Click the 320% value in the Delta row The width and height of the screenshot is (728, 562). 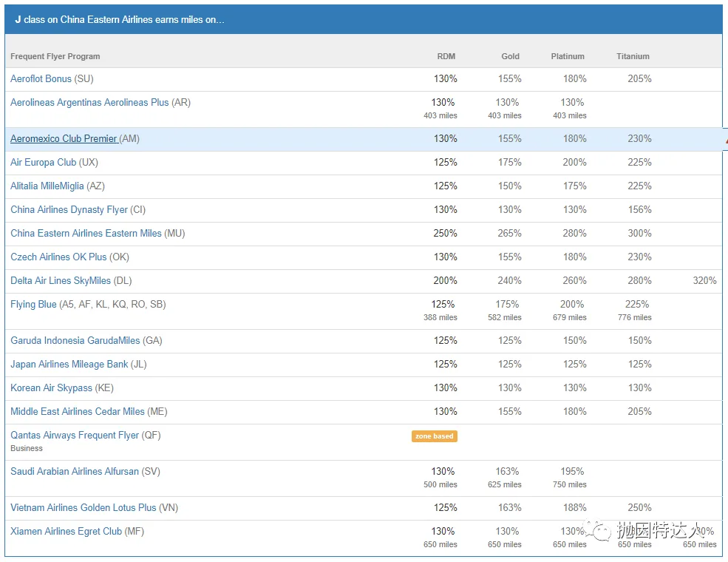(x=705, y=281)
